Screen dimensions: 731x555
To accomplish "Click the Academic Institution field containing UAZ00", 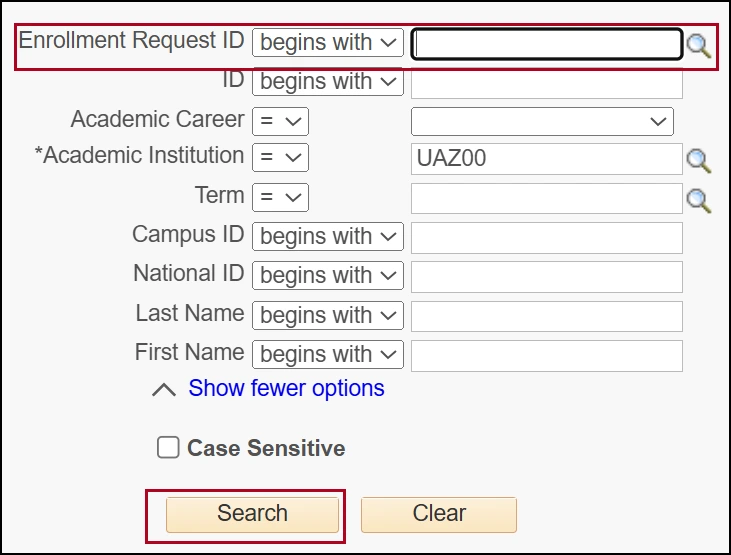I will 547,159.
